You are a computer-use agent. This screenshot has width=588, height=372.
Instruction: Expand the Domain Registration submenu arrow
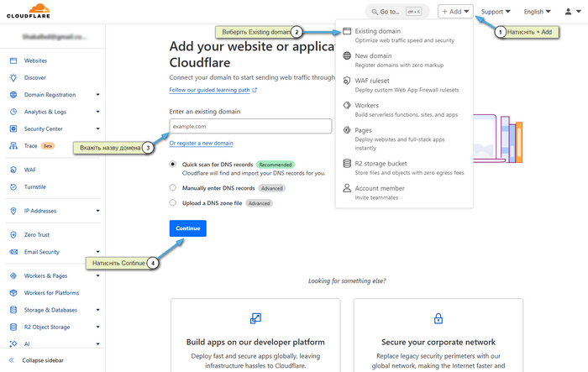pos(98,95)
